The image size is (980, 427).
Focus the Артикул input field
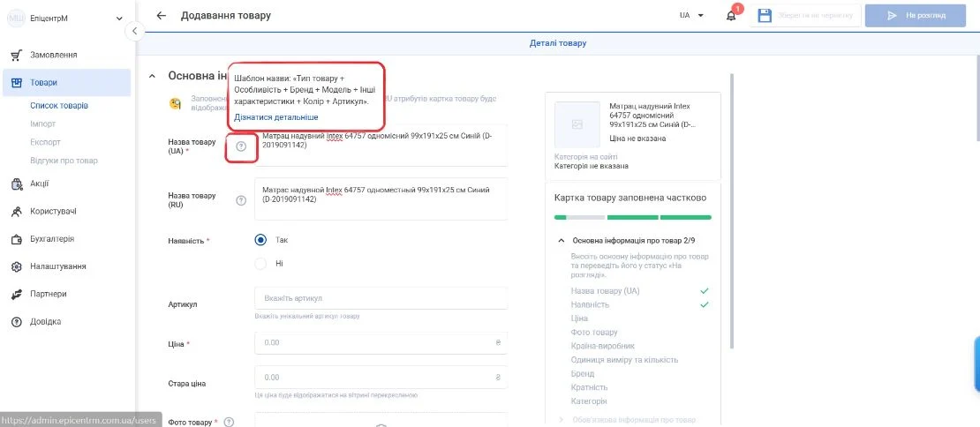(381, 298)
